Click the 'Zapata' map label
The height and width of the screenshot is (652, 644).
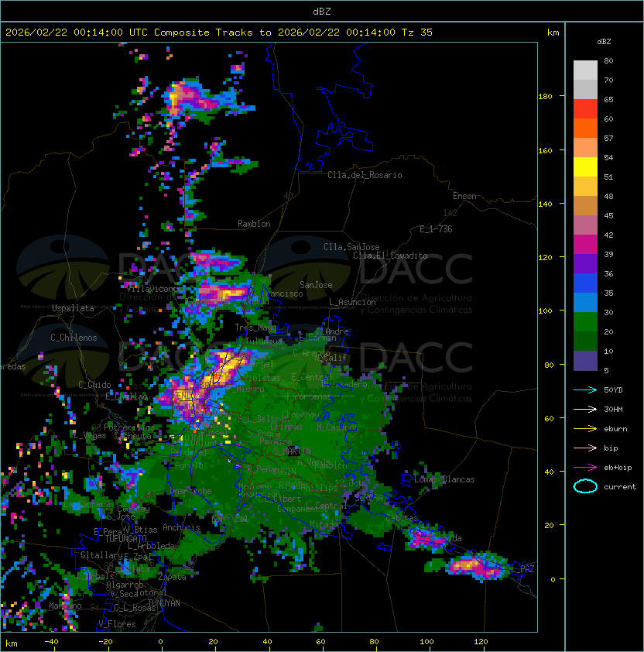point(172,577)
